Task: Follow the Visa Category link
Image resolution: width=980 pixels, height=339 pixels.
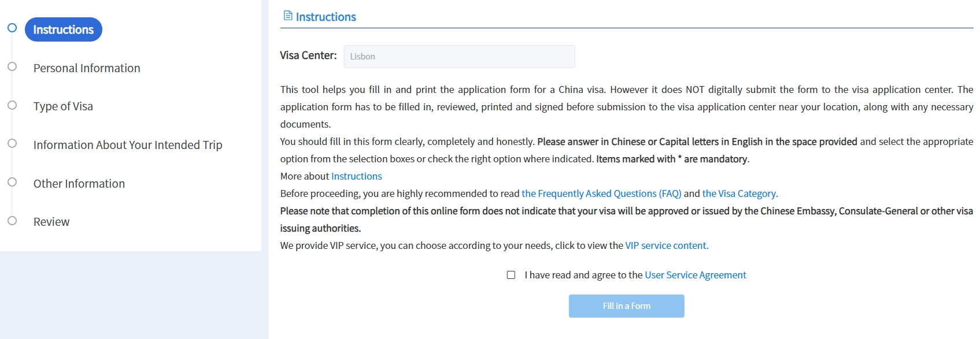Action: pos(740,193)
